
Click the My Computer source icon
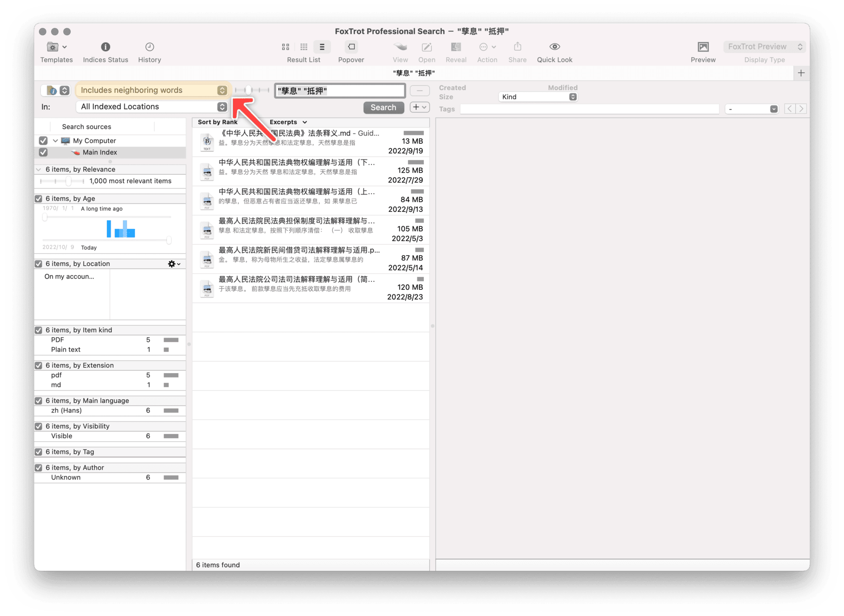click(x=65, y=141)
